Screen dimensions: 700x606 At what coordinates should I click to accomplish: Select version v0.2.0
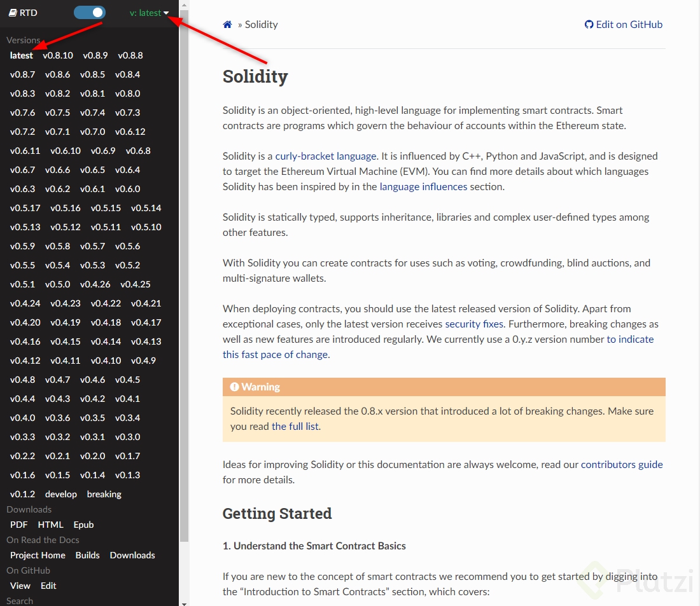pyautogui.click(x=92, y=456)
